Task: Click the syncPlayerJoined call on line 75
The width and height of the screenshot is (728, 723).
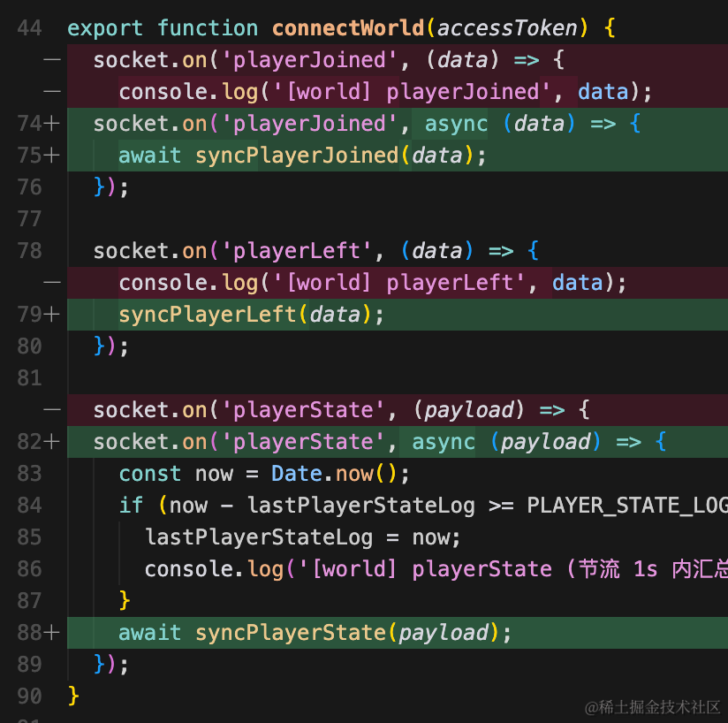Action: click(x=297, y=156)
